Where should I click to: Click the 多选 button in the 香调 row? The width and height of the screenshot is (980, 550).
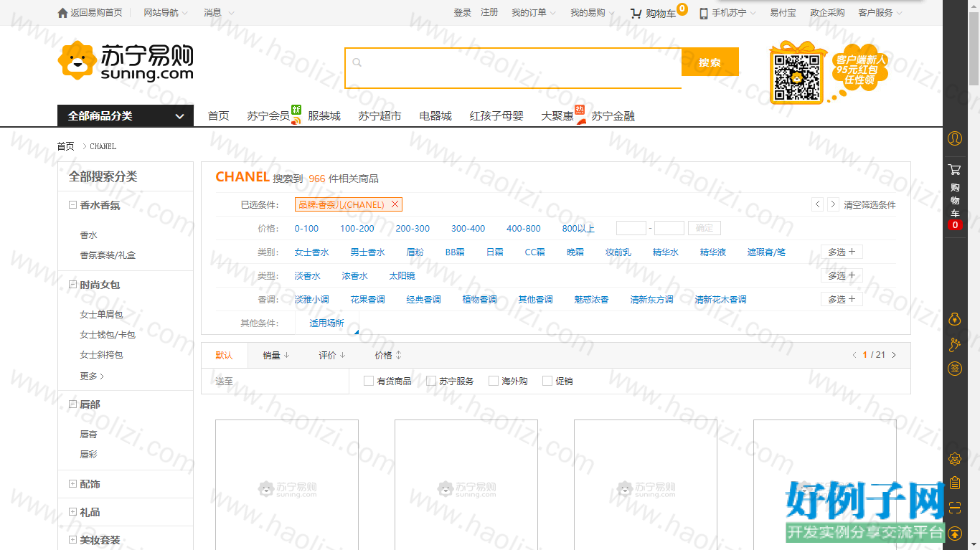click(x=842, y=299)
